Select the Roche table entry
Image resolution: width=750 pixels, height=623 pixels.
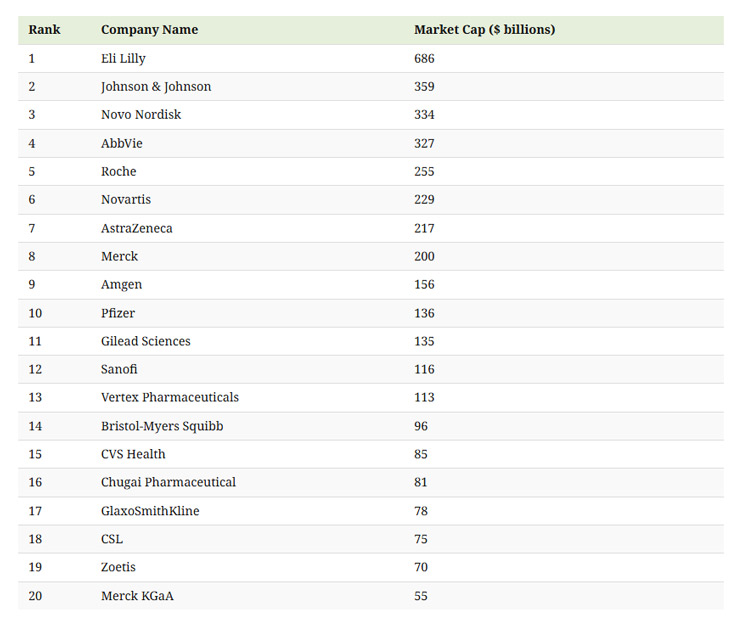click(x=118, y=172)
